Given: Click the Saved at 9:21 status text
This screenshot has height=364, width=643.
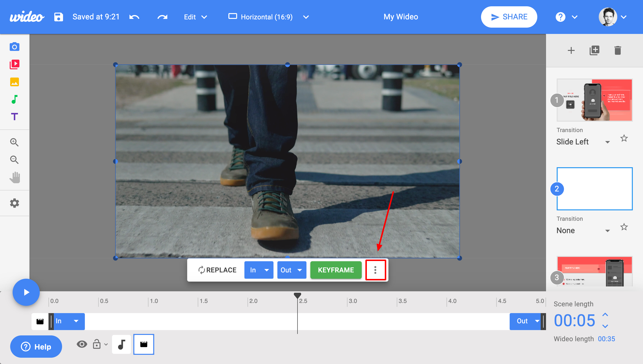Looking at the screenshot, I should point(96,17).
